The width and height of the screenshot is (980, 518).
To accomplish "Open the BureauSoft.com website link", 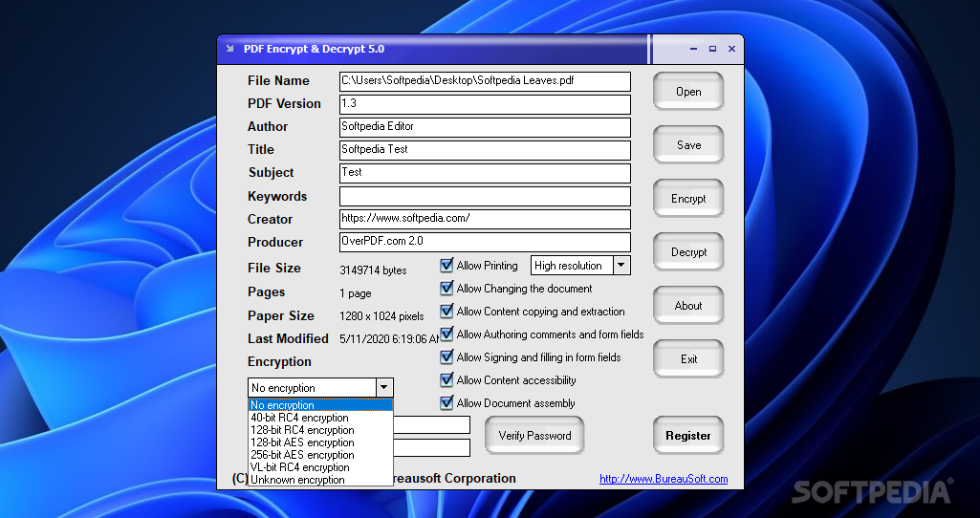I will click(664, 479).
